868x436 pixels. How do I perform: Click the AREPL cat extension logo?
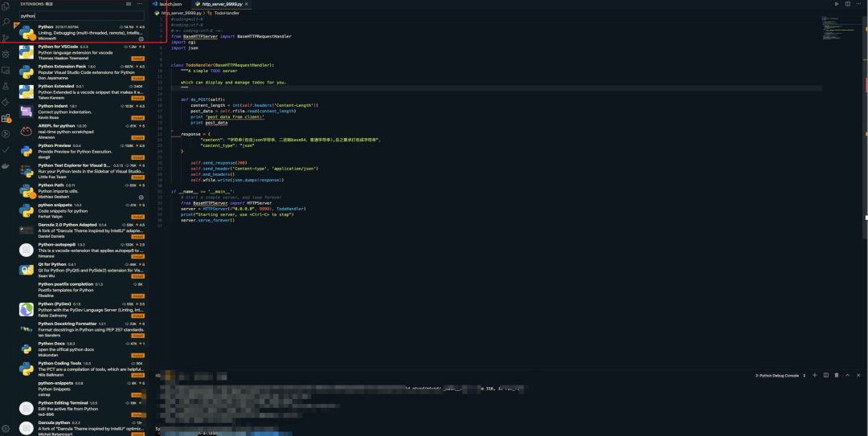click(x=26, y=132)
